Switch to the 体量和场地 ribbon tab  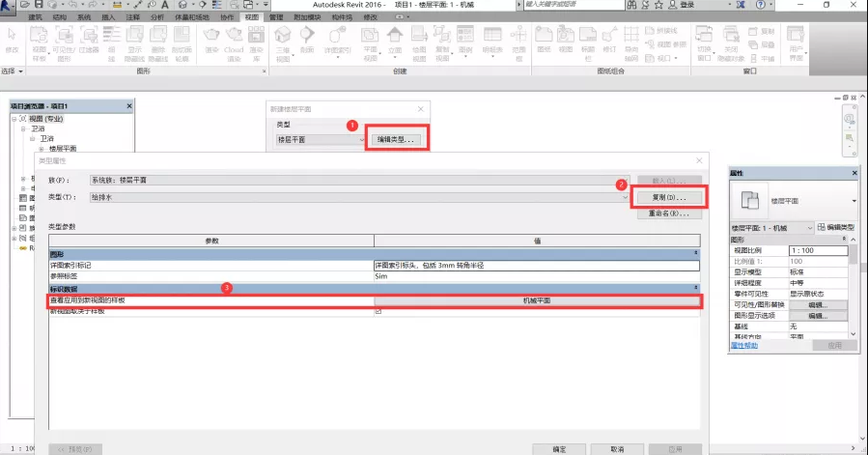pyautogui.click(x=192, y=17)
